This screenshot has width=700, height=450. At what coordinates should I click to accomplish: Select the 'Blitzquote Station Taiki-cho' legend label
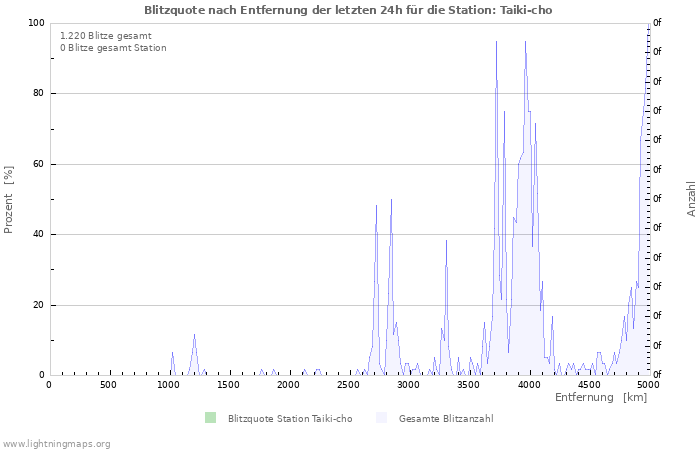(289, 419)
